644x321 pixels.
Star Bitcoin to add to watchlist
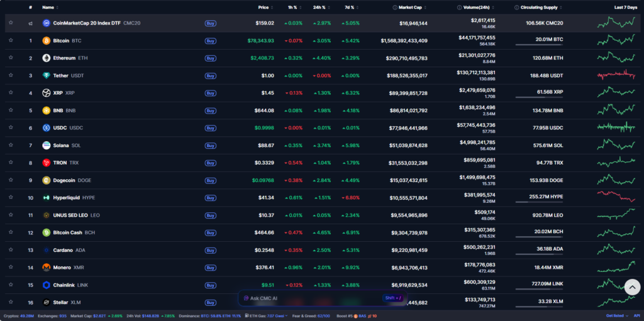coord(11,41)
